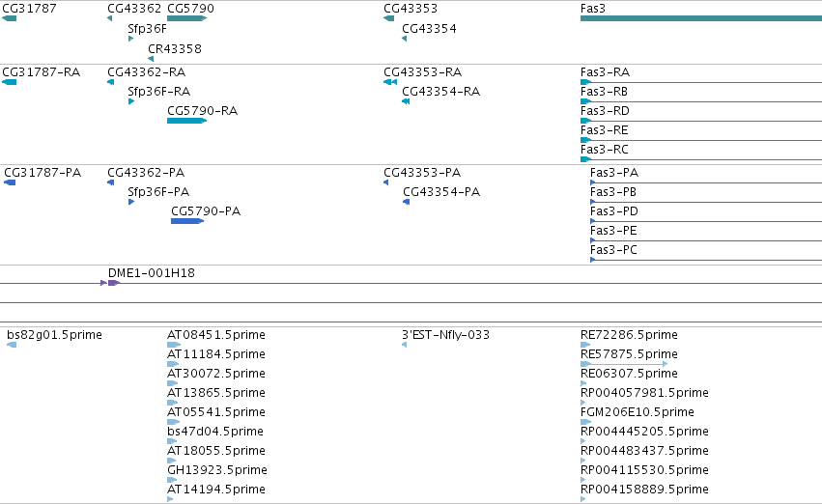This screenshot has width=822, height=504.
Task: Open the RP004445205.5prime EST label
Action: pyautogui.click(x=644, y=432)
